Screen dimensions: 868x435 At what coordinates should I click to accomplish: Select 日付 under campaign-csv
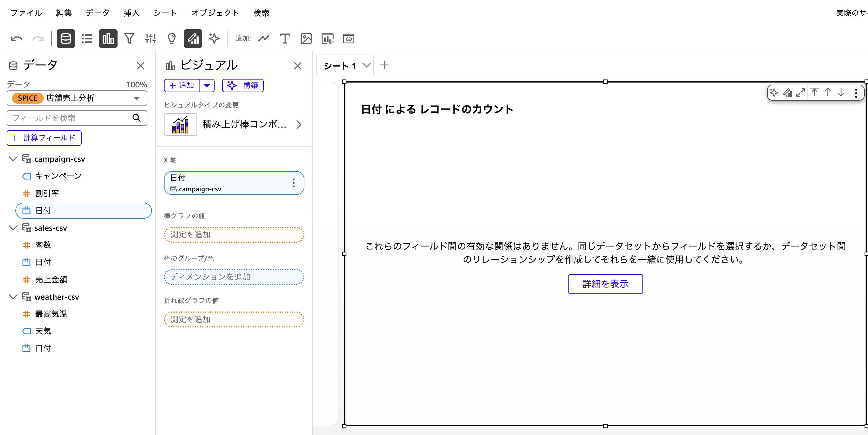pos(83,211)
